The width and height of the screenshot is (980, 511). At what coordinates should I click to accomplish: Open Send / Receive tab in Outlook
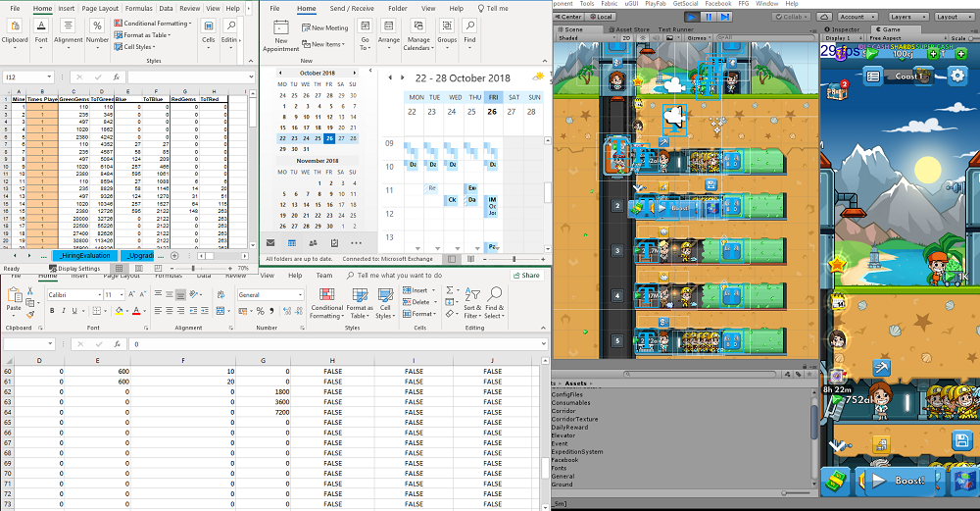(352, 9)
